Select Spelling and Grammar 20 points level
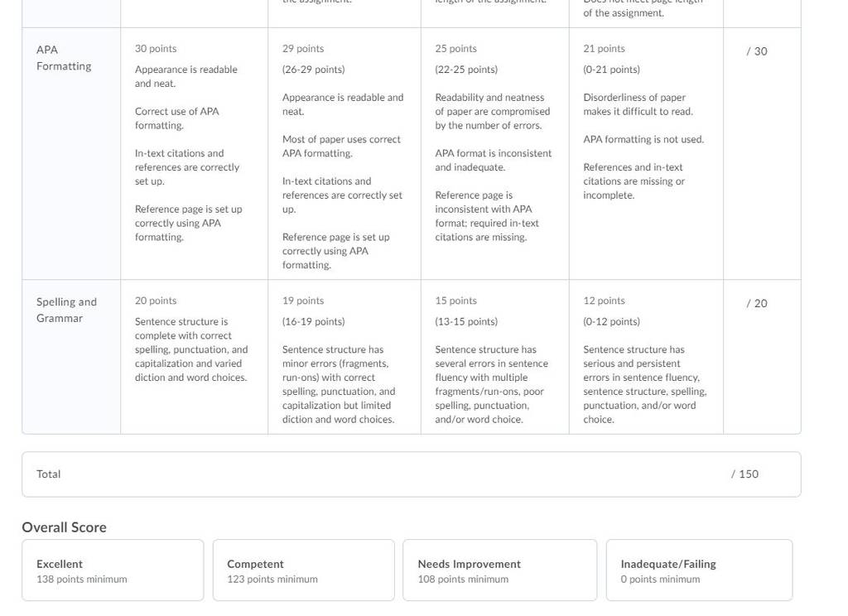 (x=194, y=357)
